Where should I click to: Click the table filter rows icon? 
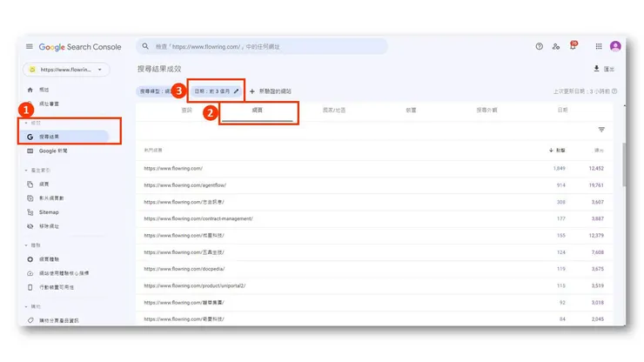click(601, 130)
